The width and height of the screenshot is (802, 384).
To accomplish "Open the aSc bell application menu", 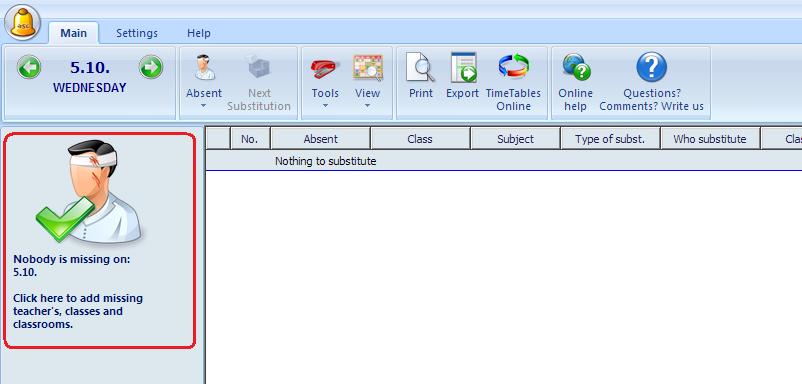I will 23,21.
